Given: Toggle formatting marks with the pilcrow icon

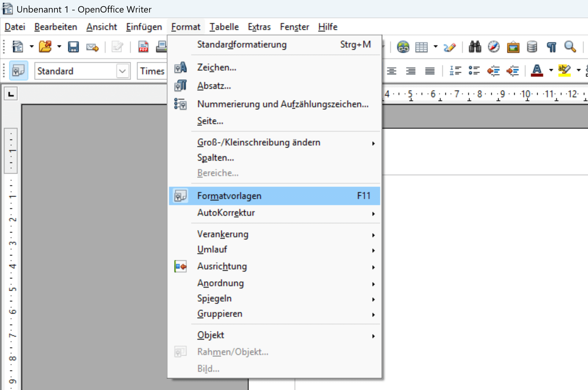Looking at the screenshot, I should pyautogui.click(x=551, y=46).
